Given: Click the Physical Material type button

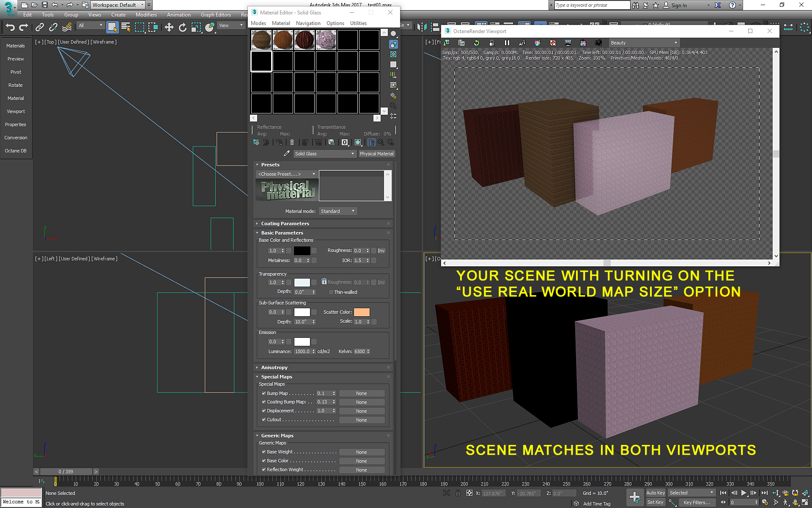Looking at the screenshot, I should coord(376,154).
